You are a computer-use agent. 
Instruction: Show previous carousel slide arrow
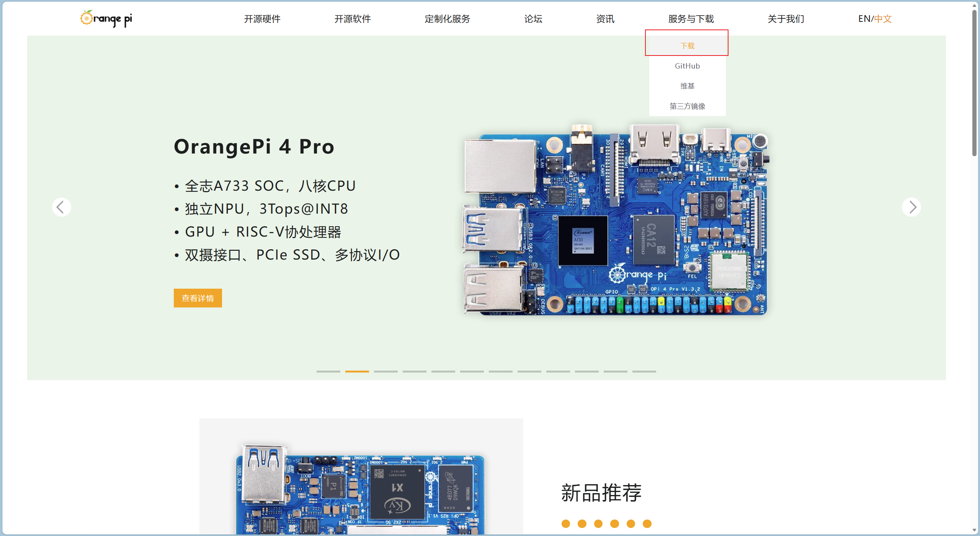[61, 207]
